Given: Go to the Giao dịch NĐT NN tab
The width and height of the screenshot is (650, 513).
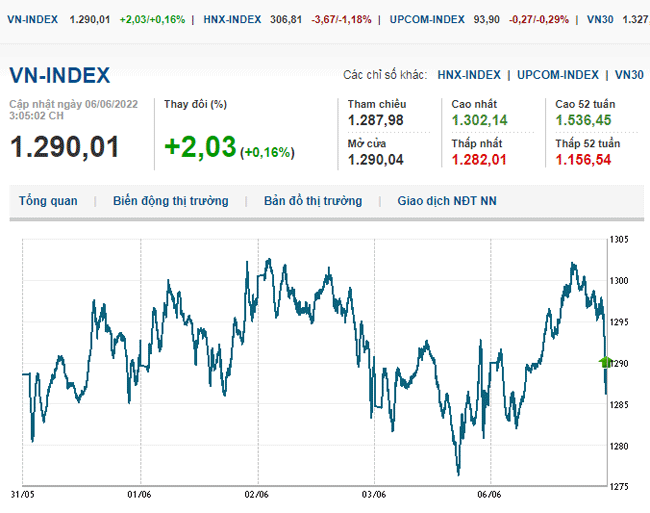Looking at the screenshot, I should (446, 201).
